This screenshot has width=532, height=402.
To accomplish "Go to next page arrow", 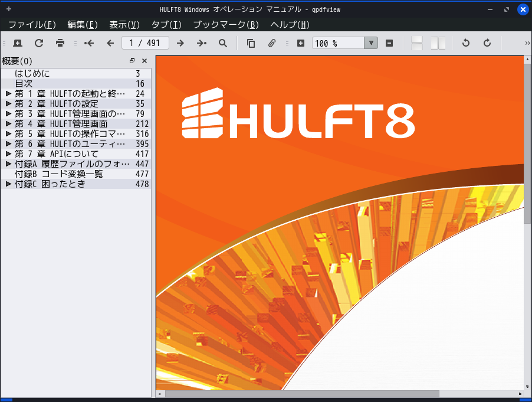I will [180, 43].
